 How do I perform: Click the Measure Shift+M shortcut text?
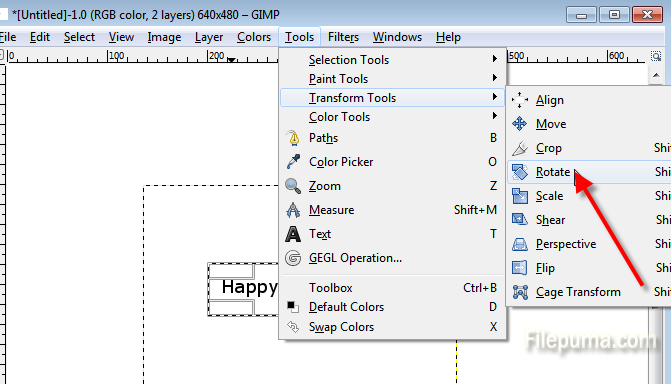pyautogui.click(x=475, y=210)
